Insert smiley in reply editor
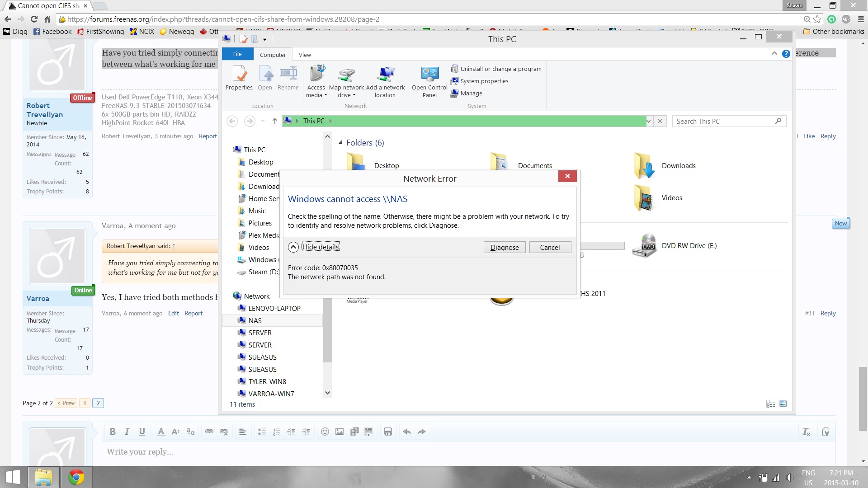Viewport: 868px width, 488px height. (x=325, y=432)
